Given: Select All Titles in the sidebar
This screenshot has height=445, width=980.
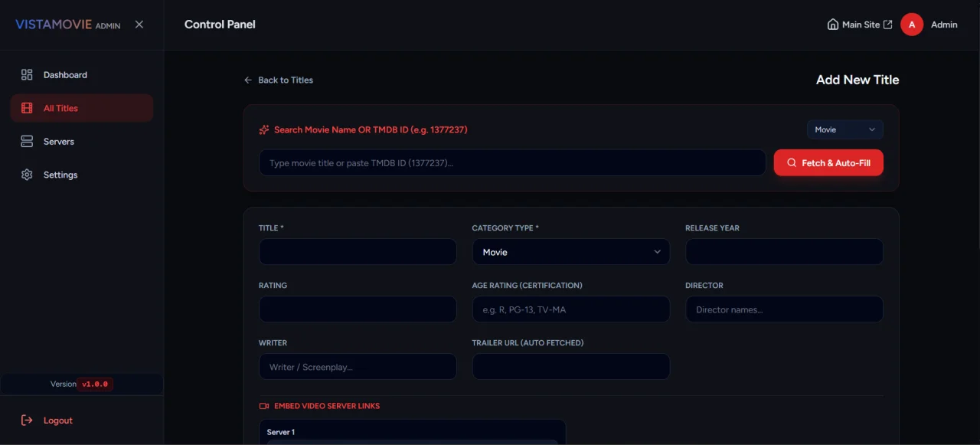Looking at the screenshot, I should point(82,108).
